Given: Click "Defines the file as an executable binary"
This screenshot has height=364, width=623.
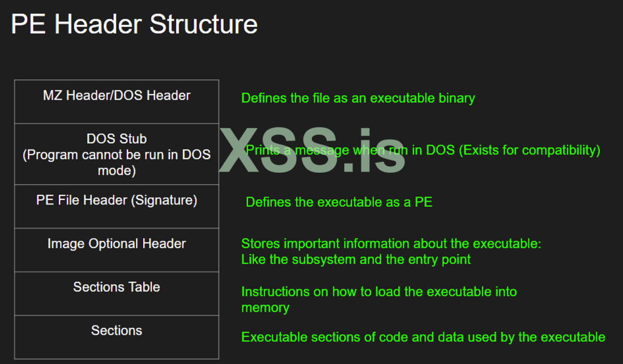Looking at the screenshot, I should pyautogui.click(x=358, y=98).
